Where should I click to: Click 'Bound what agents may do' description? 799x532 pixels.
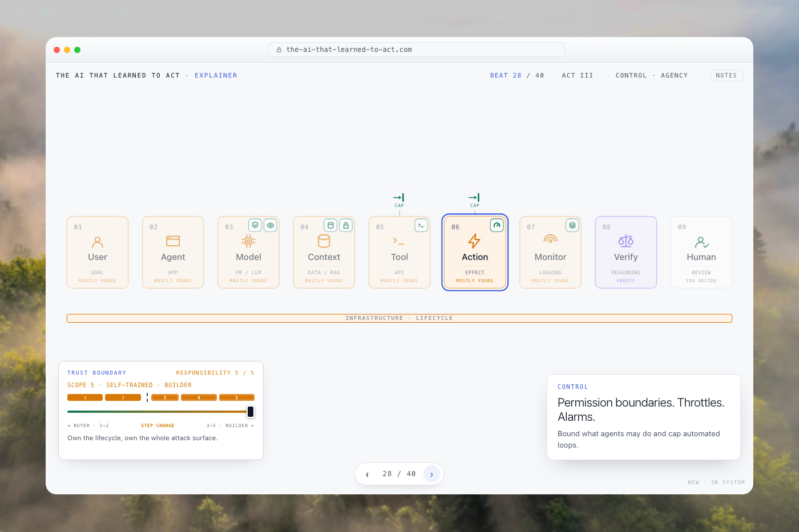[x=639, y=439]
